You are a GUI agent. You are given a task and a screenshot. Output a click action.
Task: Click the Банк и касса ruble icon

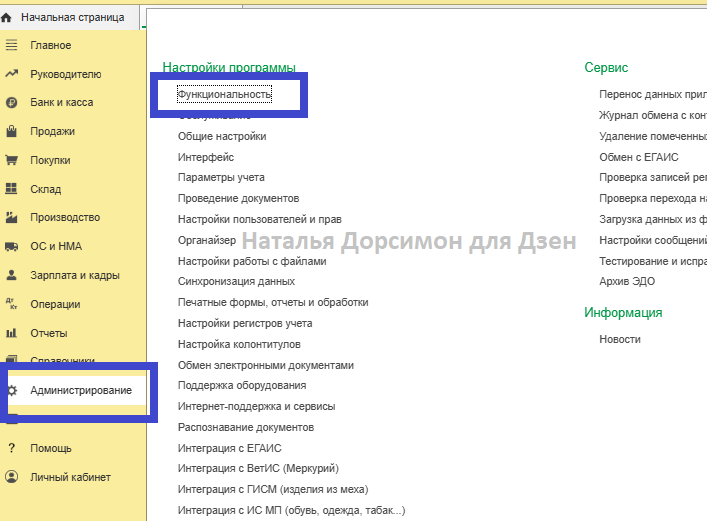pyautogui.click(x=11, y=103)
